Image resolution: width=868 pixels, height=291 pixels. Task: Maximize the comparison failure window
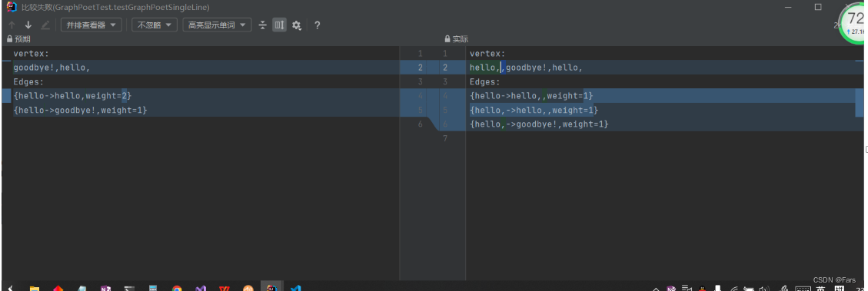(817, 7)
